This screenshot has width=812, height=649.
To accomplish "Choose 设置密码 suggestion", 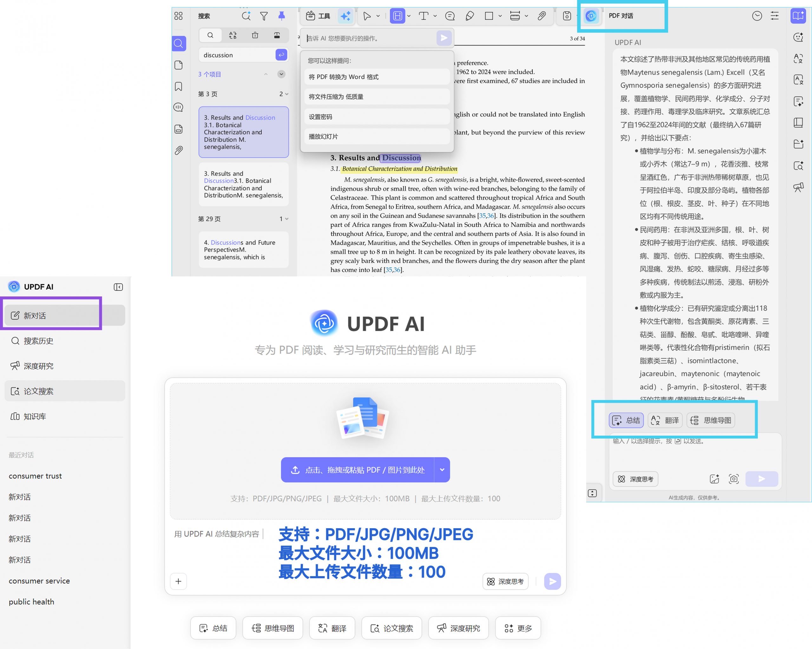I will coord(377,117).
